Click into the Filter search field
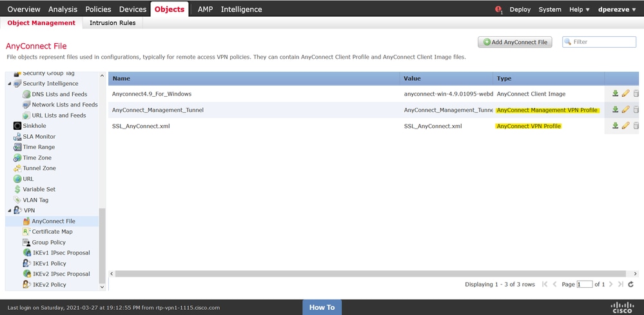 point(600,41)
